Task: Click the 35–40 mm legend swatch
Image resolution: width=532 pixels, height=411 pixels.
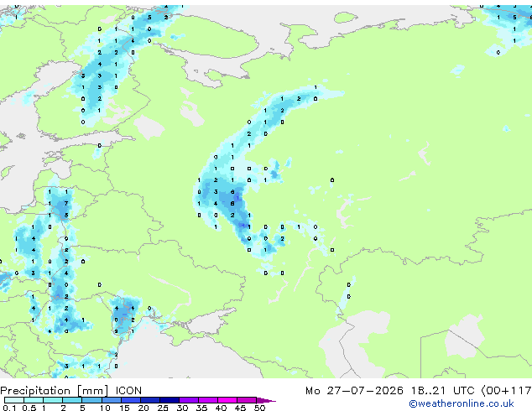Action: pyautogui.click(x=207, y=400)
